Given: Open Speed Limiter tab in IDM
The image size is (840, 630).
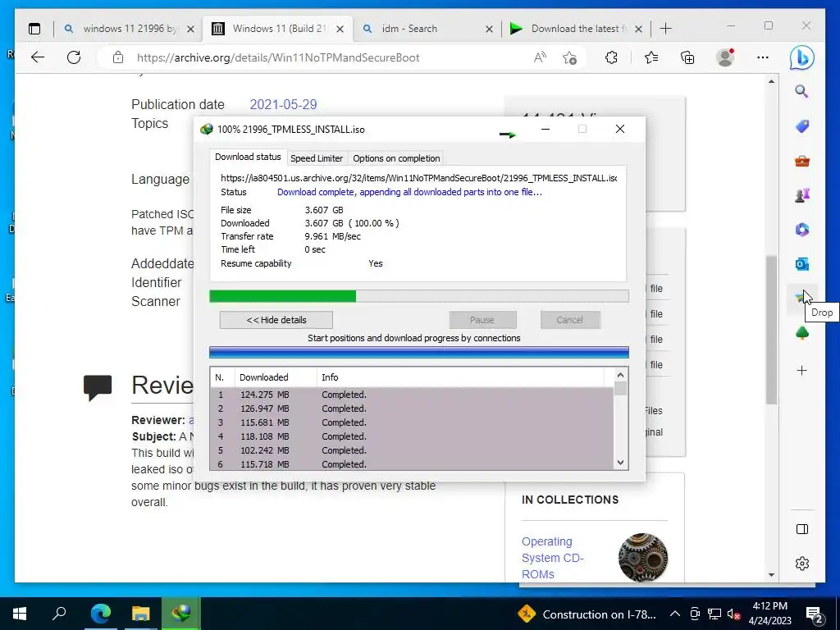Looking at the screenshot, I should coord(317,158).
